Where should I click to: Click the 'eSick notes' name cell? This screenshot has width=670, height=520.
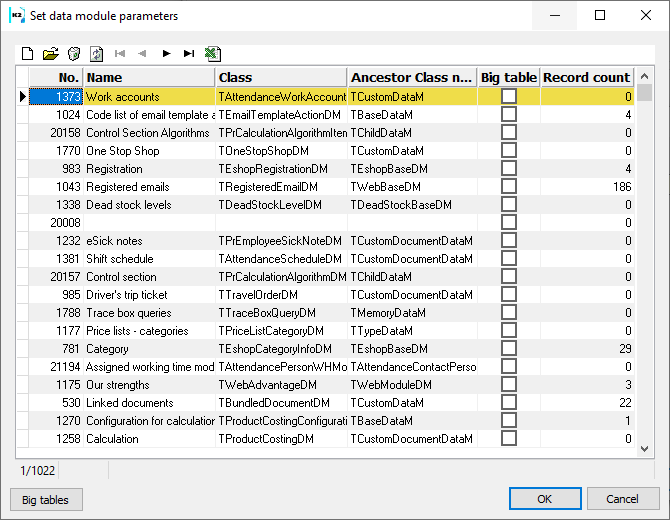click(x=149, y=241)
